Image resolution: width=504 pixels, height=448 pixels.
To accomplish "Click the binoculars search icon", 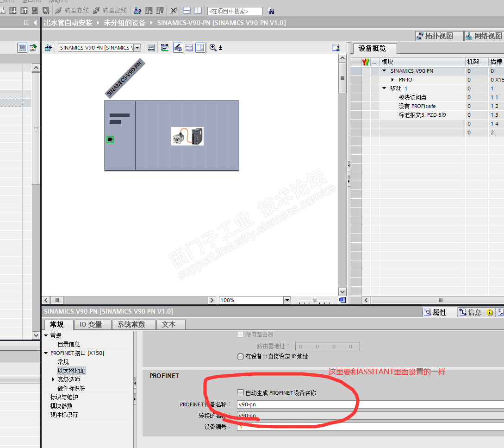I will [271, 11].
